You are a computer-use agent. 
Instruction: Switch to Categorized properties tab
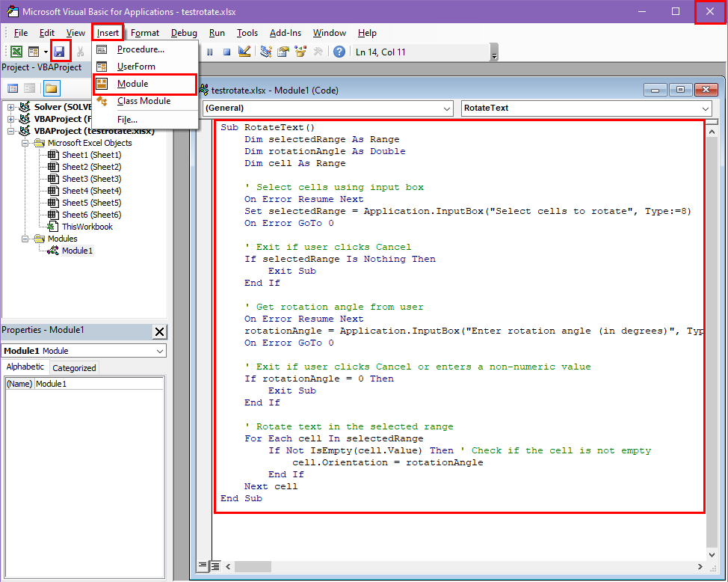click(74, 368)
